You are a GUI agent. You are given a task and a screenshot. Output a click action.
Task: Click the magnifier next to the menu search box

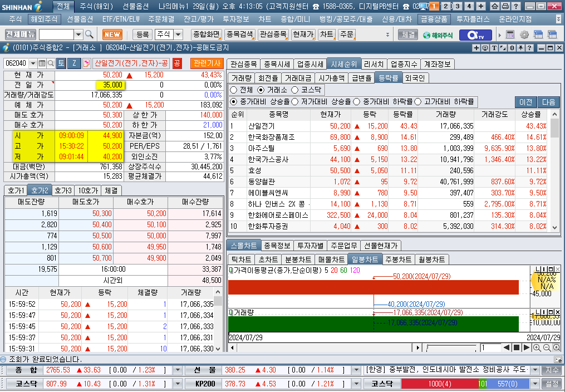pos(89,35)
